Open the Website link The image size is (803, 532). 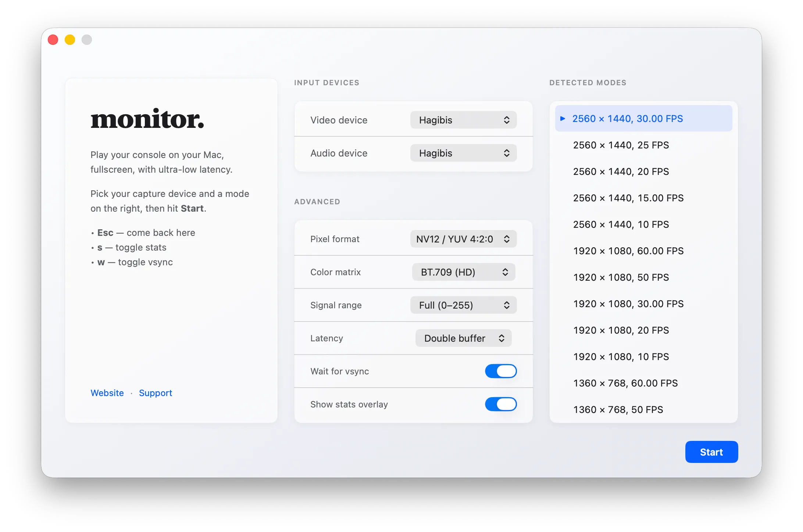click(x=107, y=393)
